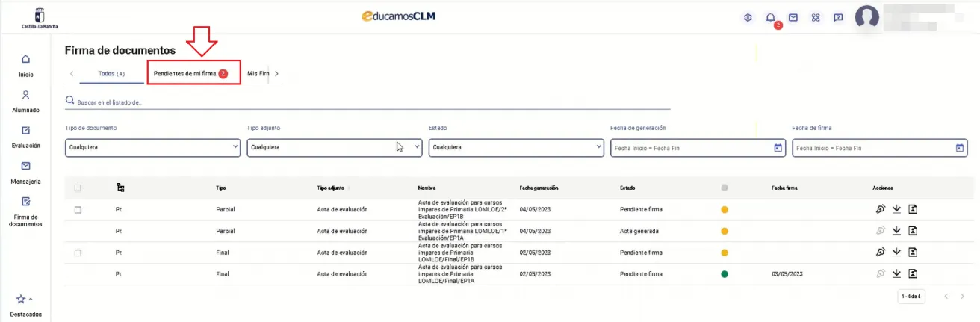This screenshot has height=322, width=980.
Task: View signers icon for 2ª Evaluación/EP1B row
Action: coord(913,210)
